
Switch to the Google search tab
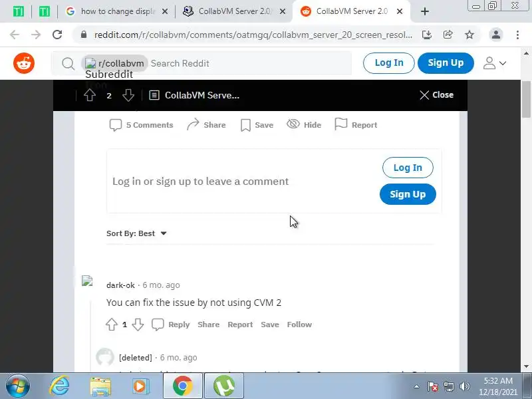116,11
